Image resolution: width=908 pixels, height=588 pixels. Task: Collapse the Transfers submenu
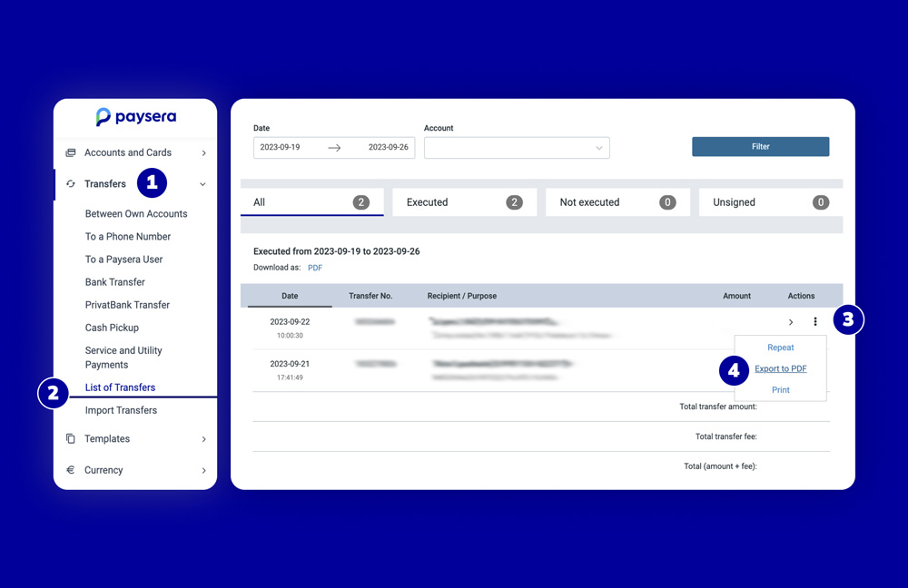204,183
